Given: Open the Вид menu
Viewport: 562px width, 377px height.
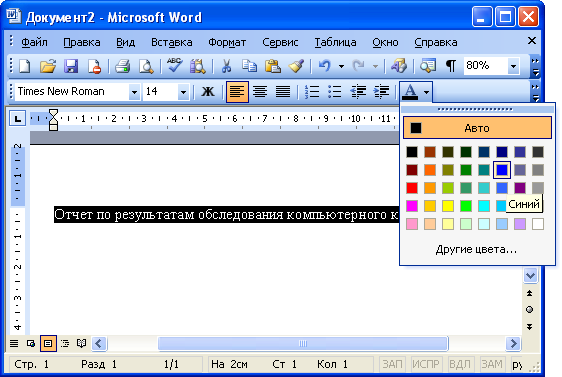Looking at the screenshot, I should click(x=125, y=42).
